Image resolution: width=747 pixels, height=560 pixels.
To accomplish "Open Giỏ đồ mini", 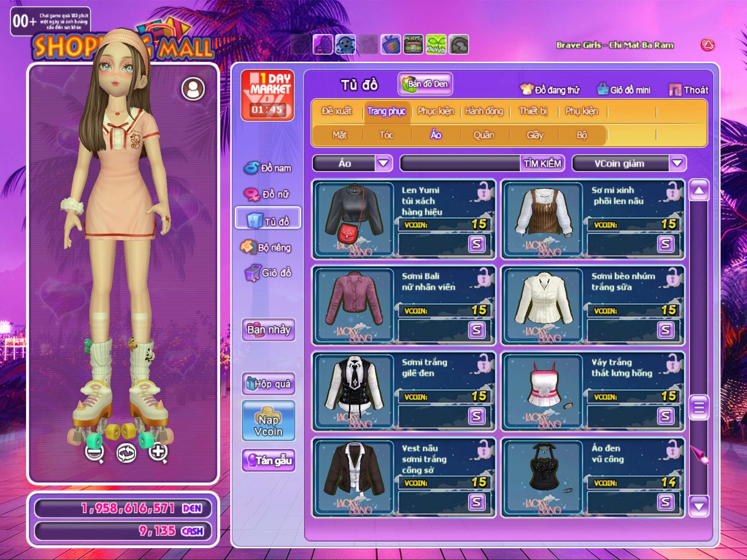I will tap(624, 90).
